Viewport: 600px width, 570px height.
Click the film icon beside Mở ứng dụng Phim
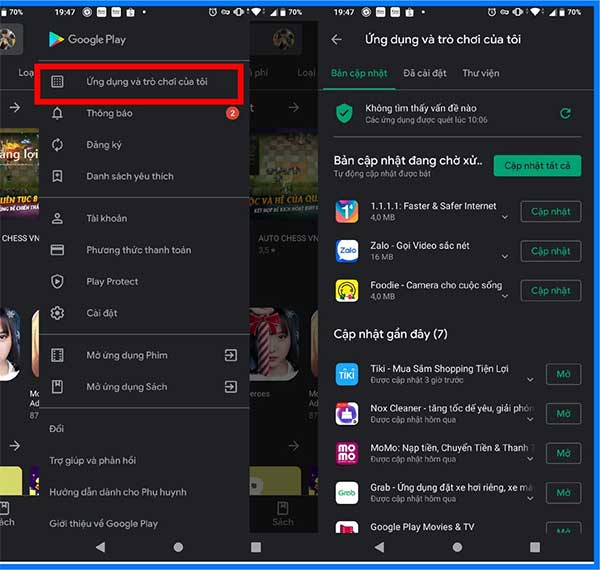tap(57, 355)
